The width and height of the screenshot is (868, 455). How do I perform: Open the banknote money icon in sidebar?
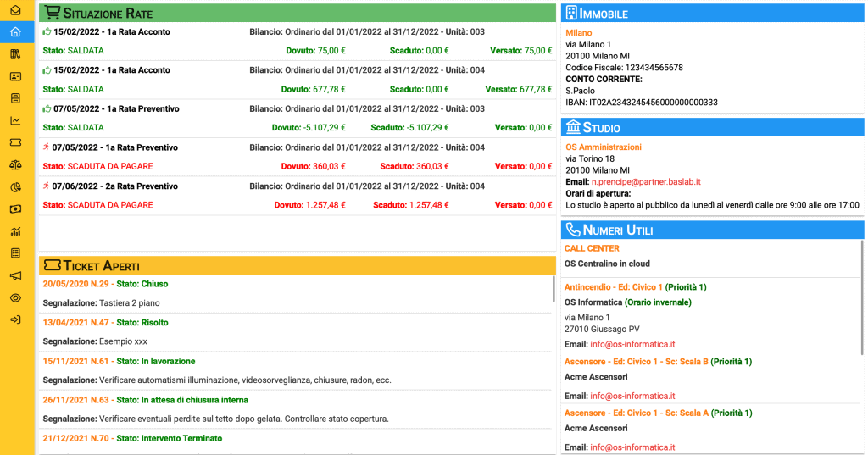coord(15,209)
